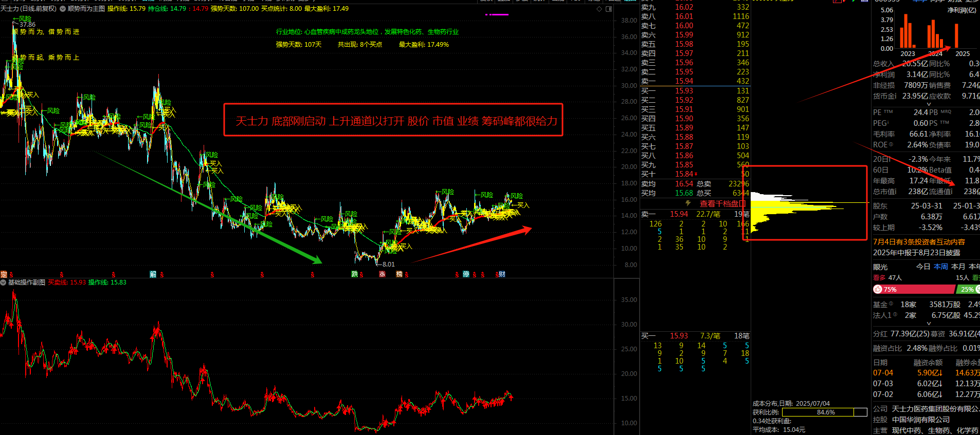Click the 榜 event marker on the timeline
The image size is (980, 435).
click(x=399, y=274)
